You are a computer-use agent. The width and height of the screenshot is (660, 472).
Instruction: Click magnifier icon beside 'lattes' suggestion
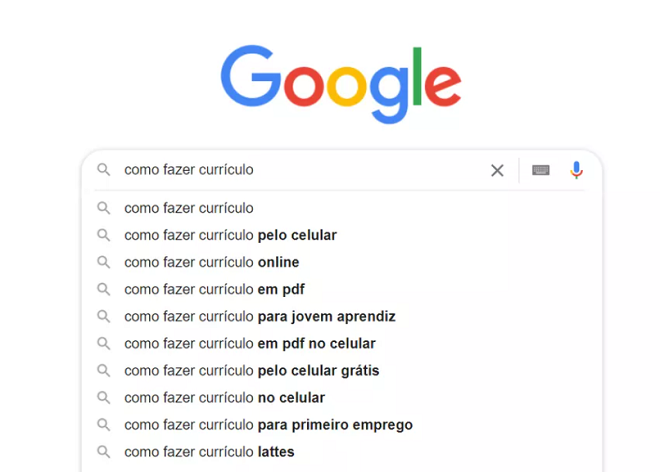tap(103, 451)
